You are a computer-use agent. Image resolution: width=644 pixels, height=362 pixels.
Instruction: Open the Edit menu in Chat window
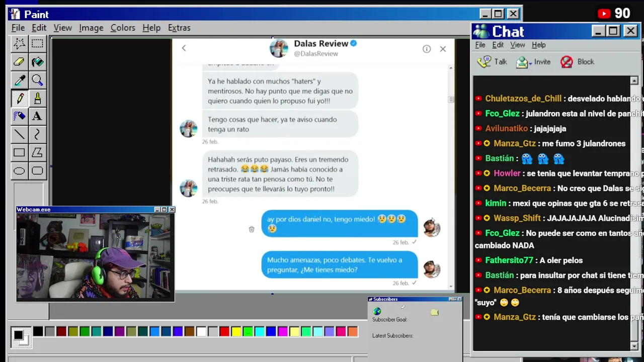coord(498,45)
